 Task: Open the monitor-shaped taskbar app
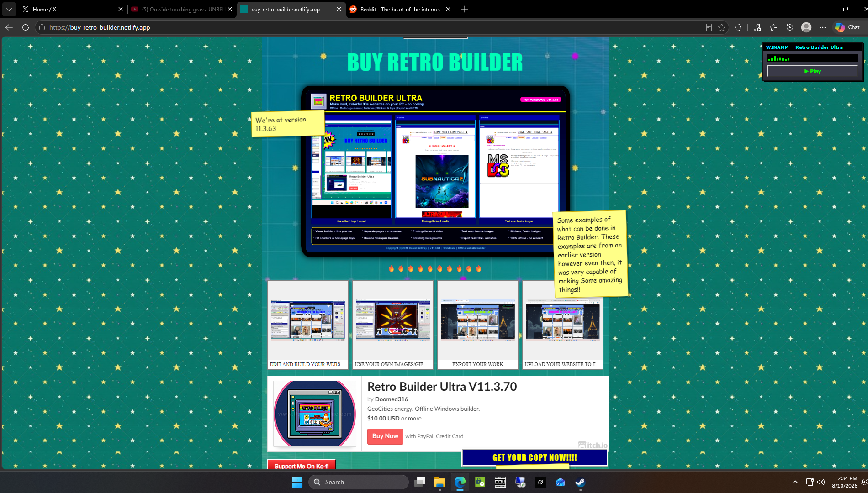520,482
